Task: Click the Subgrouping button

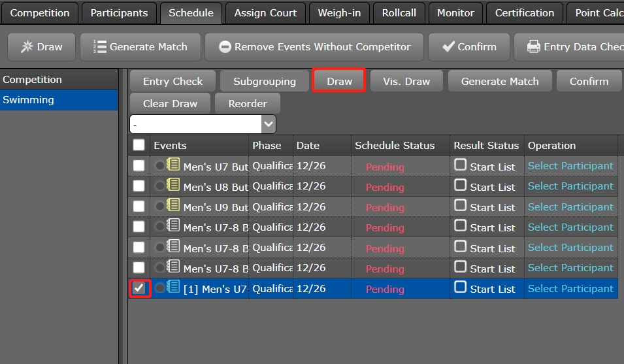Action: 265,82
